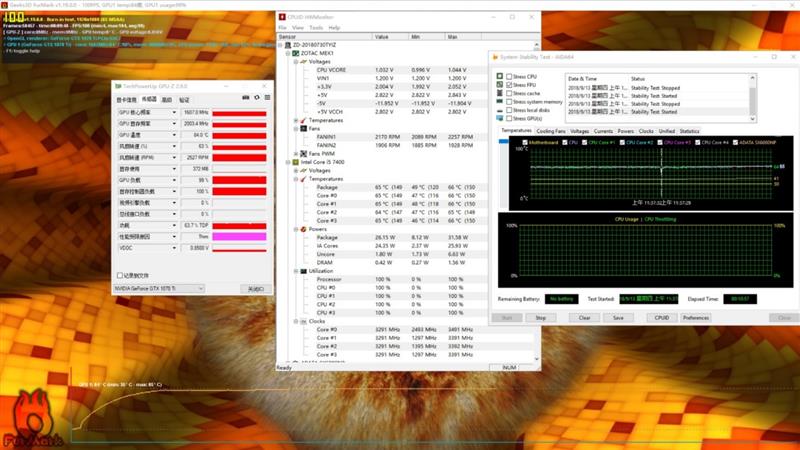Click the magenta PerfCap reason bar
Viewport: 800px width, 450px height.
239,237
